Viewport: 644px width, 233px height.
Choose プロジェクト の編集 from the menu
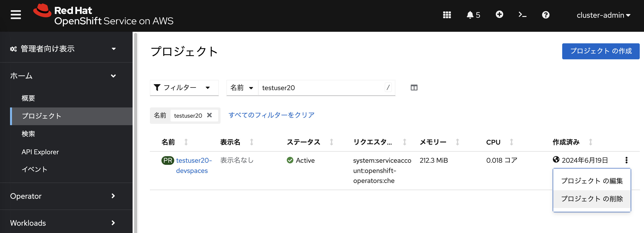click(592, 181)
